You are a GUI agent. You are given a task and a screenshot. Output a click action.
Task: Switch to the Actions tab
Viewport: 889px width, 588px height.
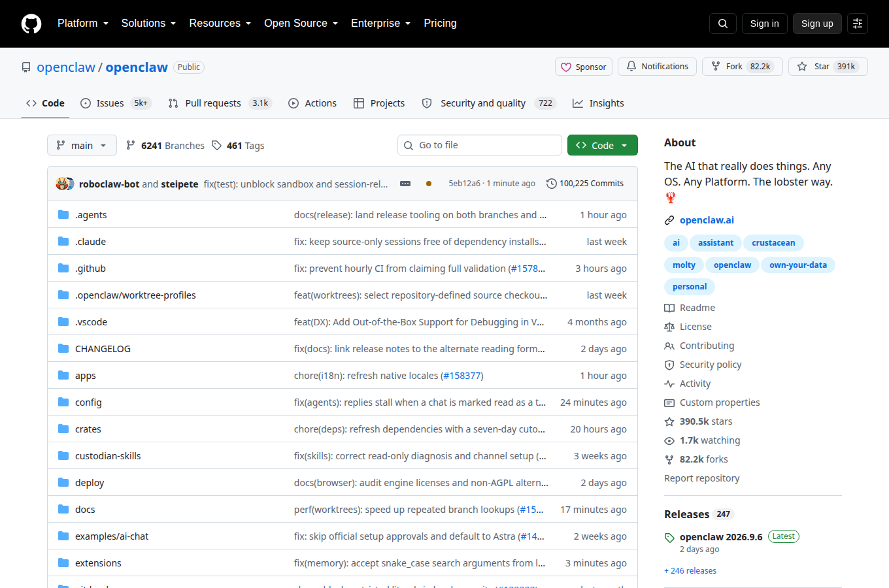[x=312, y=103]
